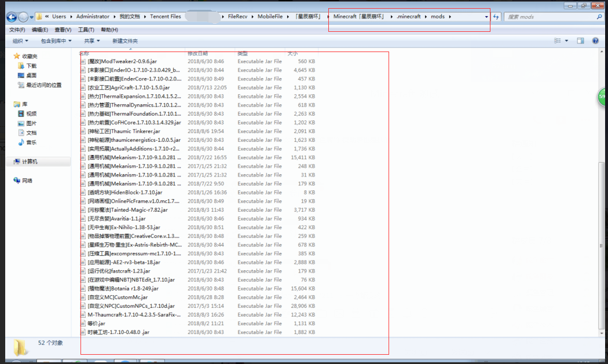The width and height of the screenshot is (608, 364).
Task: Expand the 包含到库中 dropdown
Action: point(56,41)
